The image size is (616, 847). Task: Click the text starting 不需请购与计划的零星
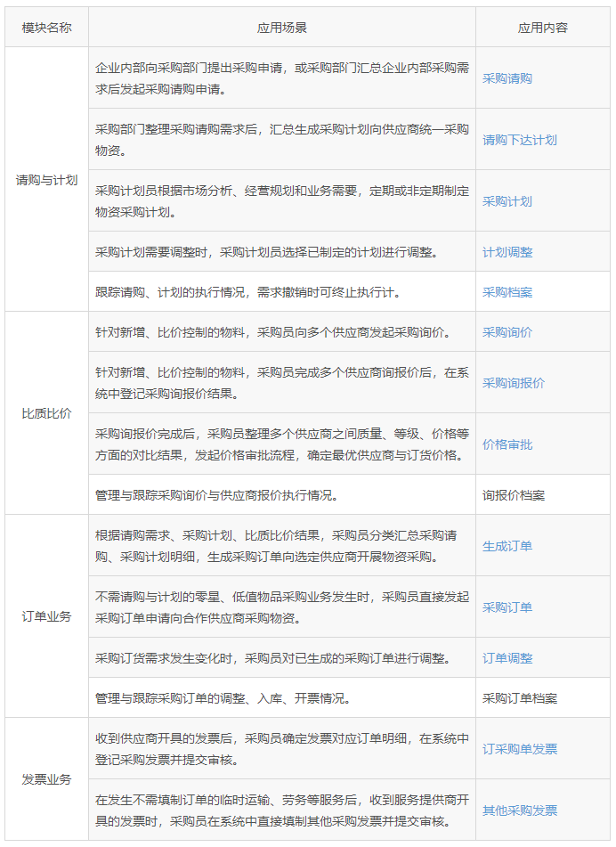point(282,607)
